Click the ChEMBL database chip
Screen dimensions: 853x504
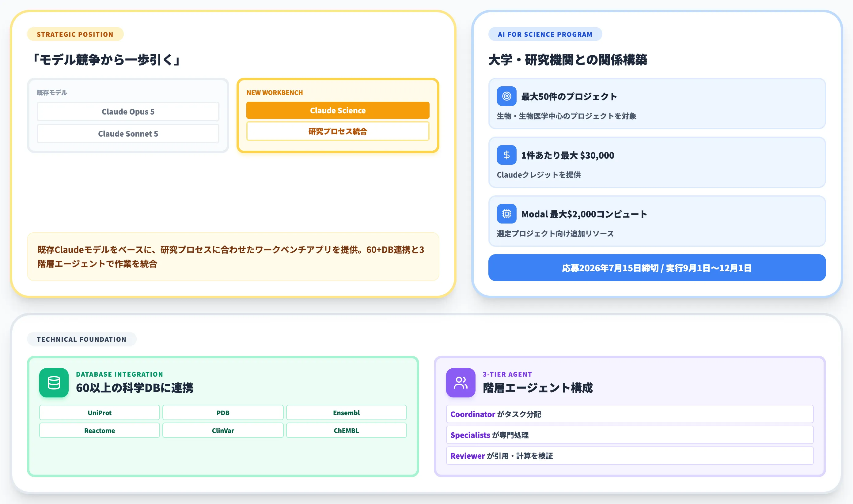point(346,430)
